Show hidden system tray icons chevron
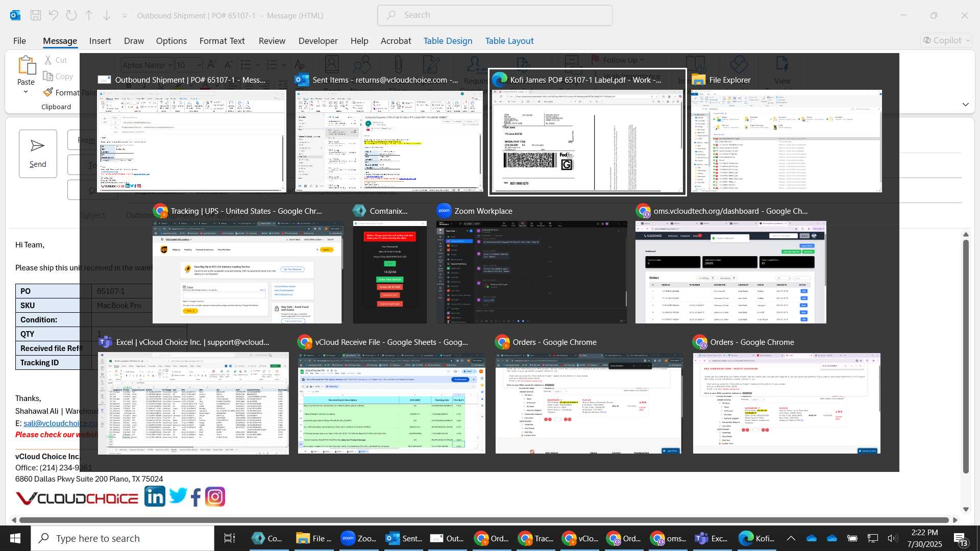The image size is (980, 551). pyautogui.click(x=791, y=538)
